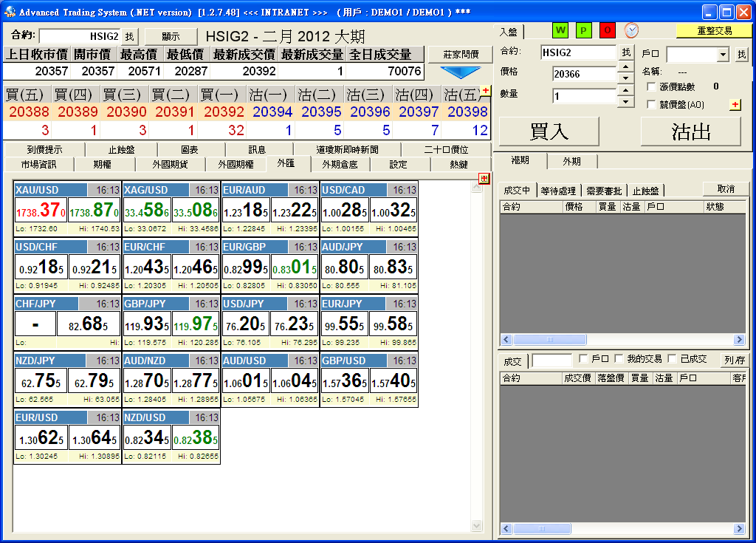Open the 外期 tab in the order panel
Image resolution: width=756 pixels, height=543 pixels.
pos(571,162)
